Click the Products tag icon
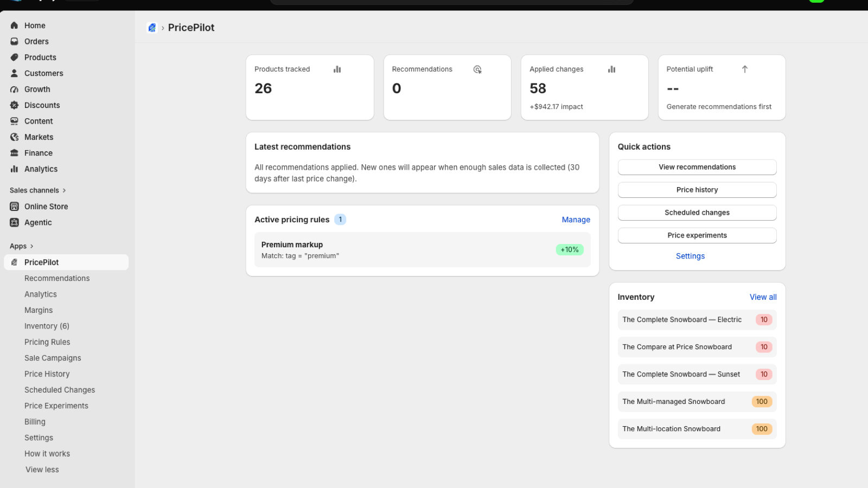 tap(14, 57)
